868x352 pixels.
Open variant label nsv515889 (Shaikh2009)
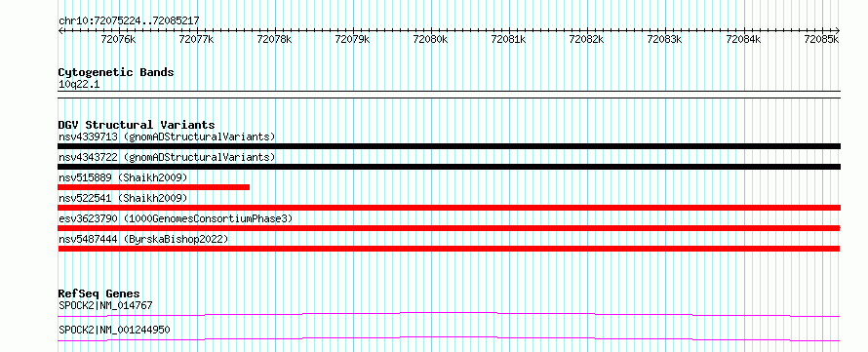click(x=123, y=177)
